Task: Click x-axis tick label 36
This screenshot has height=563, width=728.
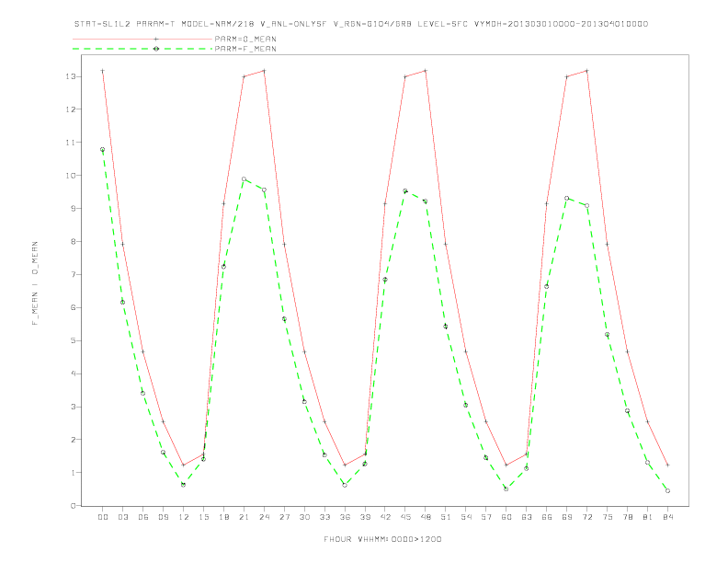Action: pyautogui.click(x=345, y=517)
